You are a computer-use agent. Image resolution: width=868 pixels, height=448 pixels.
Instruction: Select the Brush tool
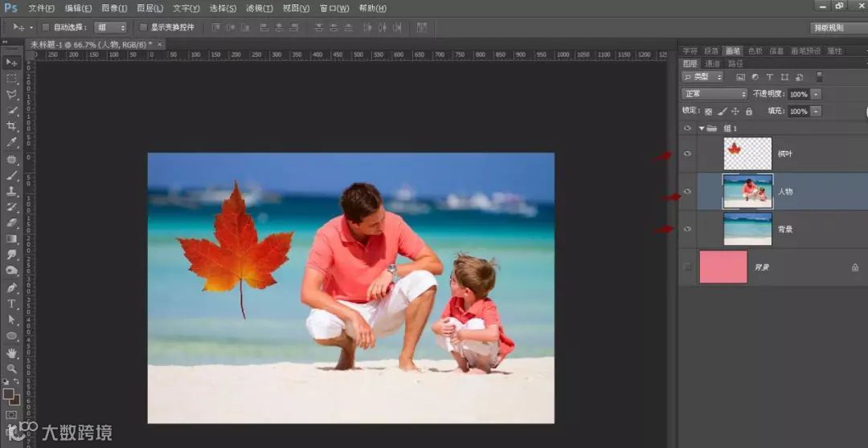point(11,176)
